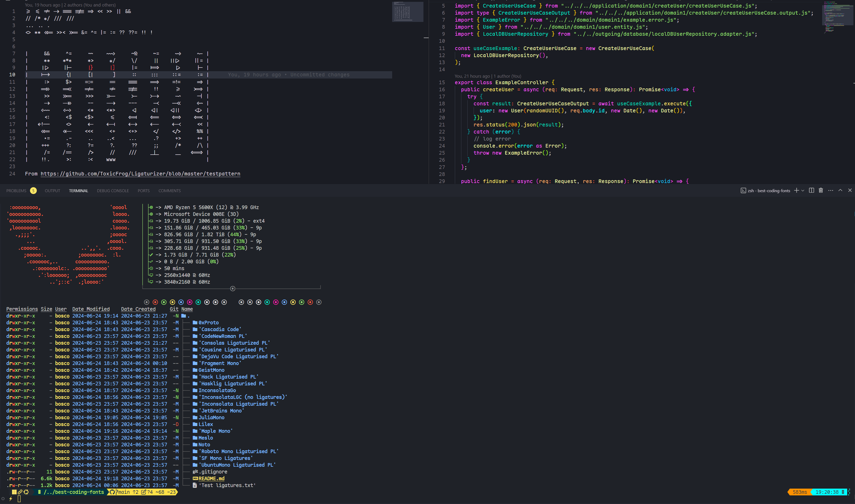Viewport: 855px width, 504px height.
Task: Open the OUTPUT tab
Action: click(52, 191)
